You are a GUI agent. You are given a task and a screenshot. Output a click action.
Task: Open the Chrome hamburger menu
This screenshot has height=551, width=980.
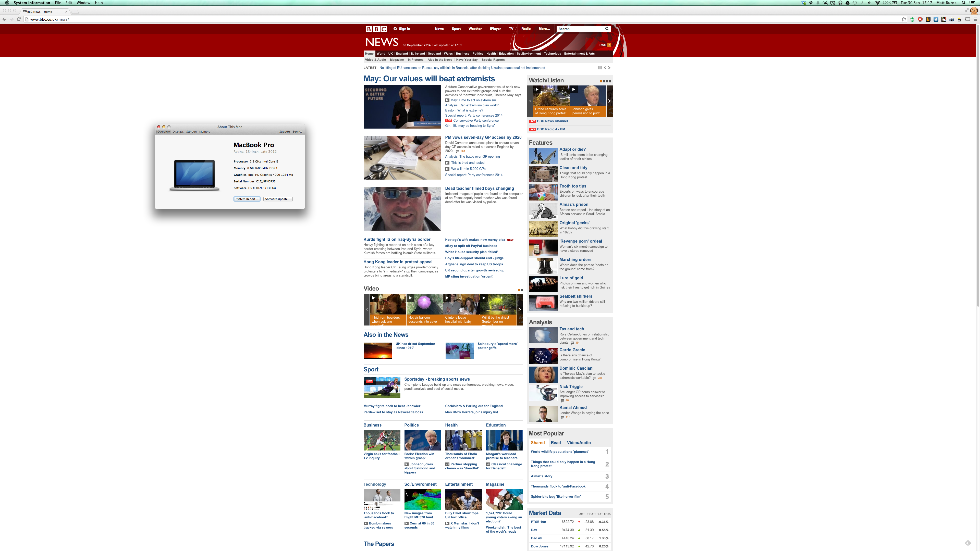[975, 19]
